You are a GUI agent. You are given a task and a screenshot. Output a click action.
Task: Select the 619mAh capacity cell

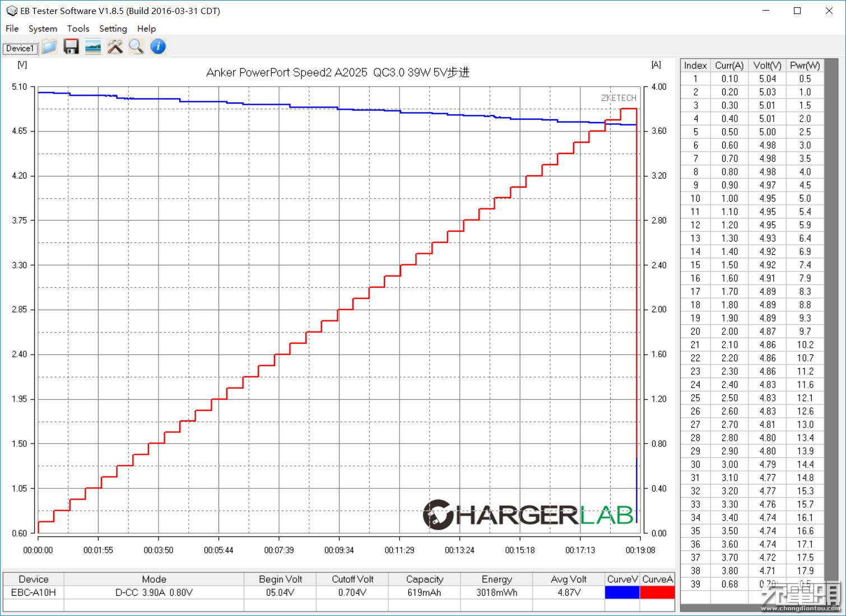click(424, 592)
